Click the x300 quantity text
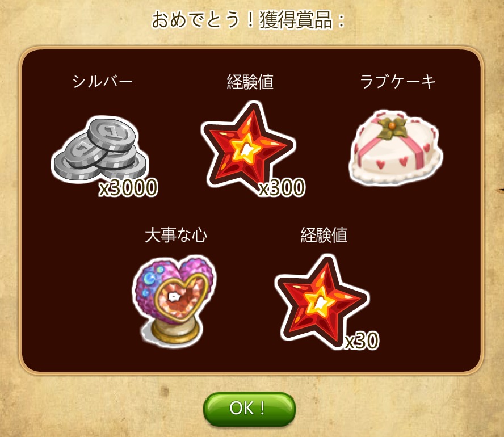Viewport: 504px width, 437px height. [x=282, y=187]
